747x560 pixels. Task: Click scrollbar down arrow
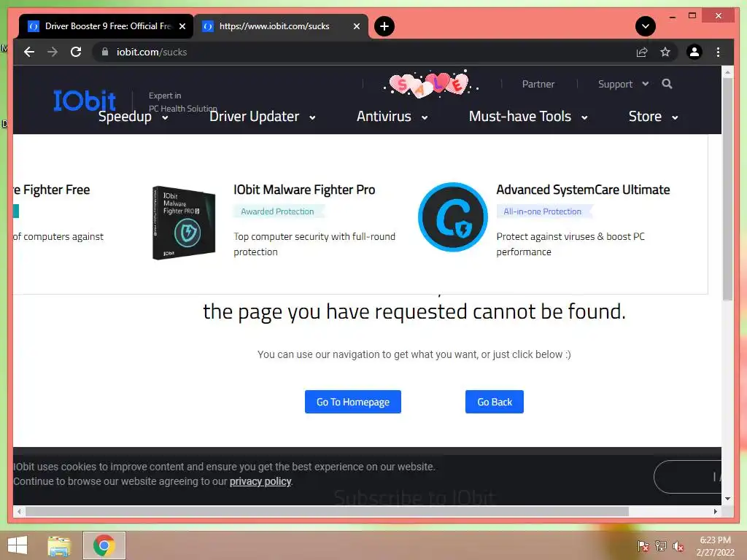coord(727,499)
